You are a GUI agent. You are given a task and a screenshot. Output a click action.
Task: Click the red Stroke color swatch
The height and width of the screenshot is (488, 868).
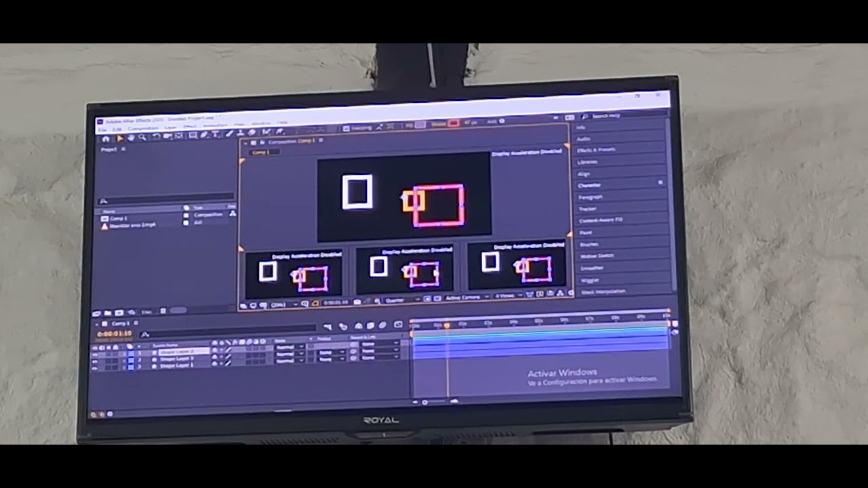(453, 123)
